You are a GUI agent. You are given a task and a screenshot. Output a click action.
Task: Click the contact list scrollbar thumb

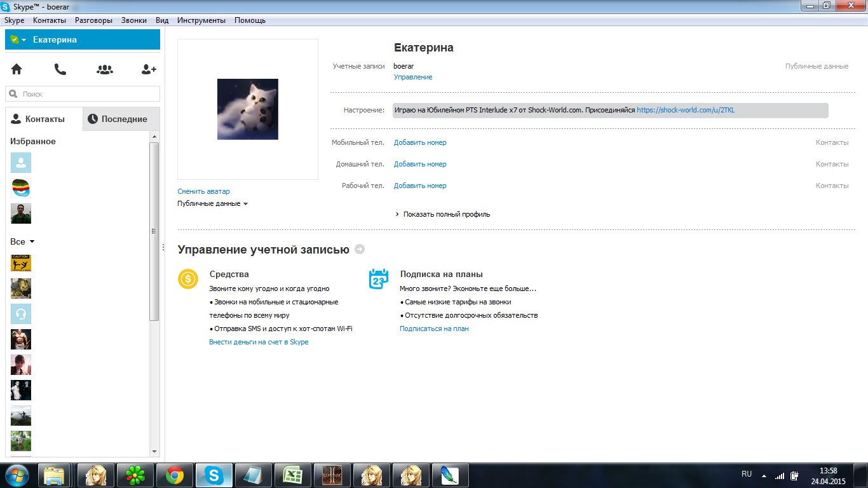point(154,232)
